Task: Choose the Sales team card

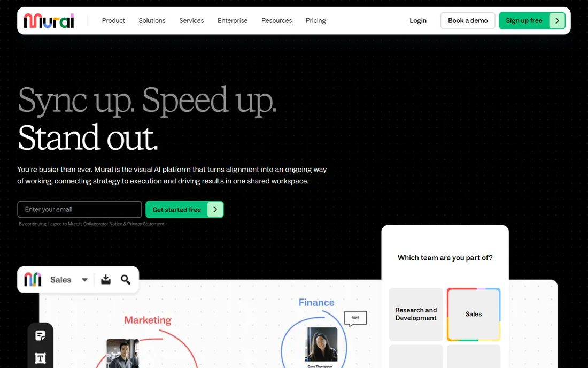Action: (x=474, y=315)
